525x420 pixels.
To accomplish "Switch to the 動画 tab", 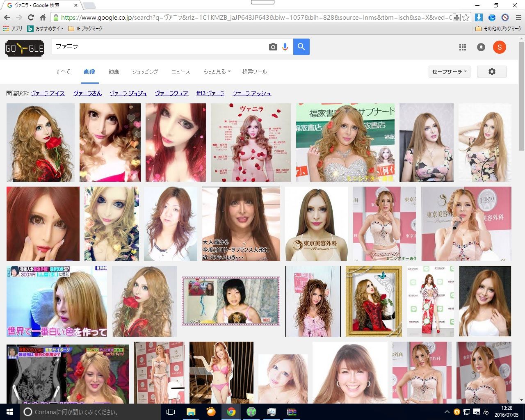I will pos(114,71).
